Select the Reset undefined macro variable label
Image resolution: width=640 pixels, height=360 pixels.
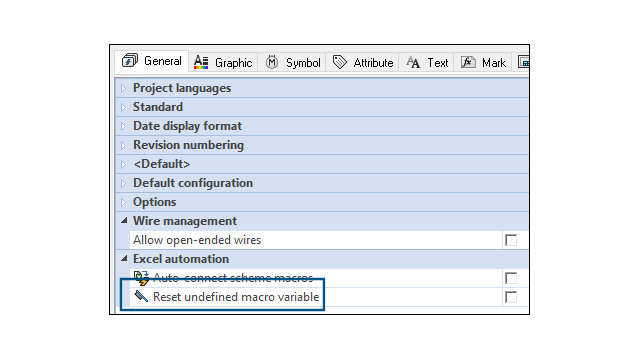[x=236, y=297]
